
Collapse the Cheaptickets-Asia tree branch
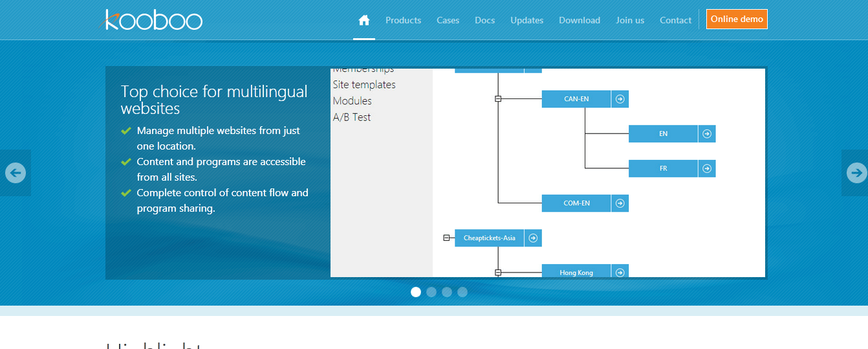pyautogui.click(x=446, y=238)
